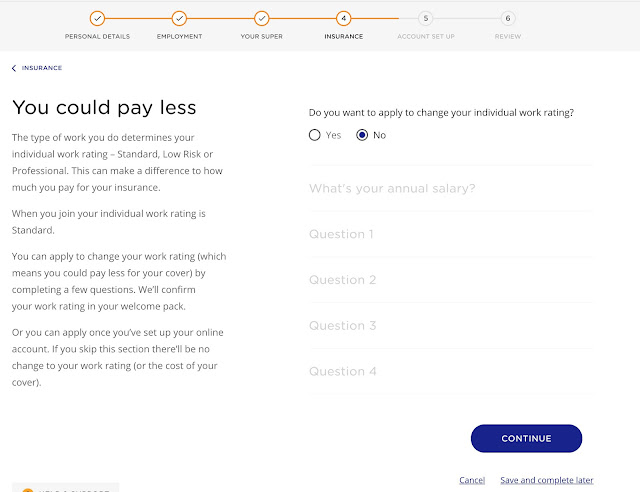The width and height of the screenshot is (640, 492).
Task: Expand the Question 2 section
Action: click(x=451, y=280)
